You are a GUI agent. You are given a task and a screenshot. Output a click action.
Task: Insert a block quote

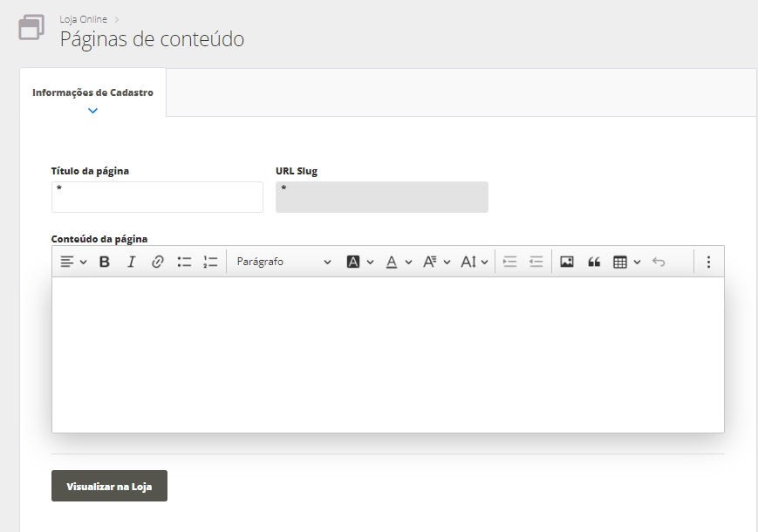594,262
